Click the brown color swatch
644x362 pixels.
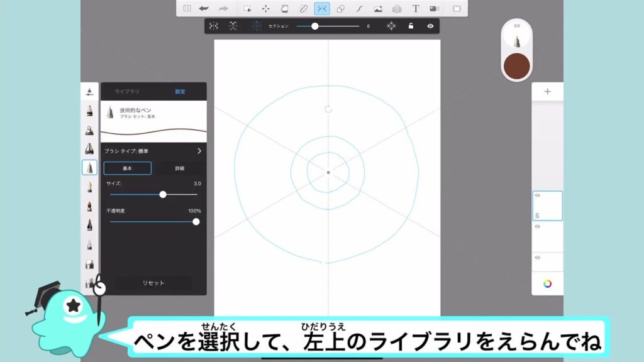(x=517, y=66)
